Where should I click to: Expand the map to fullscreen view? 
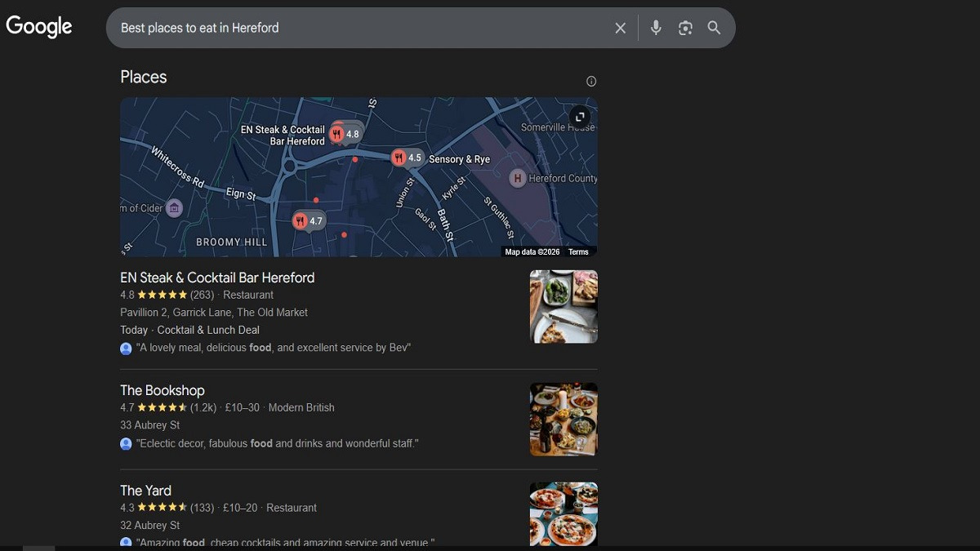click(x=580, y=116)
